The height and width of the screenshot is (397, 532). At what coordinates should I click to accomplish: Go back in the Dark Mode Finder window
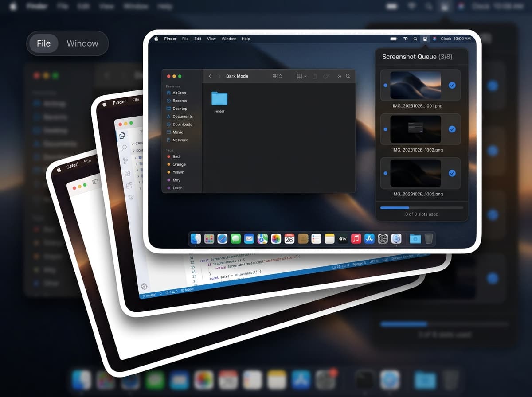(x=210, y=76)
